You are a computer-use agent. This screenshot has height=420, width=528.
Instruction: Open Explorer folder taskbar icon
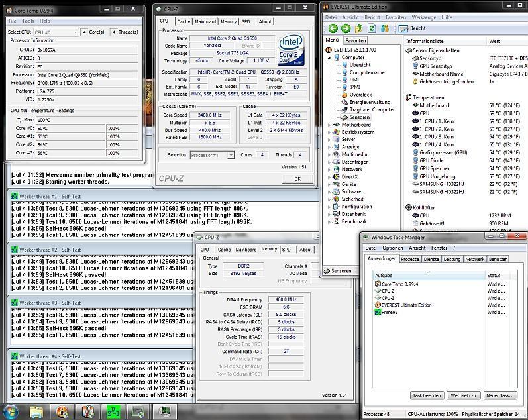pyautogui.click(x=36, y=411)
